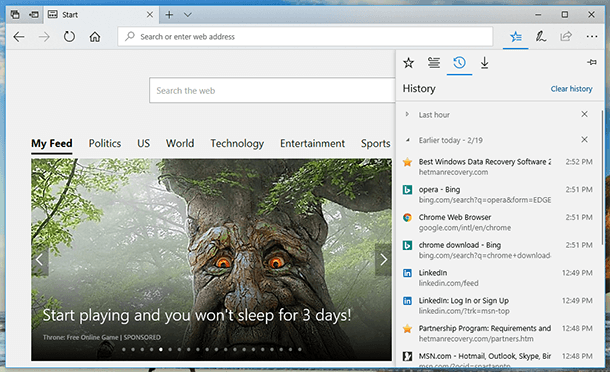Click the hetmanrecovery.com/partners.htm URL text
610x372 pixels.
[476, 339]
